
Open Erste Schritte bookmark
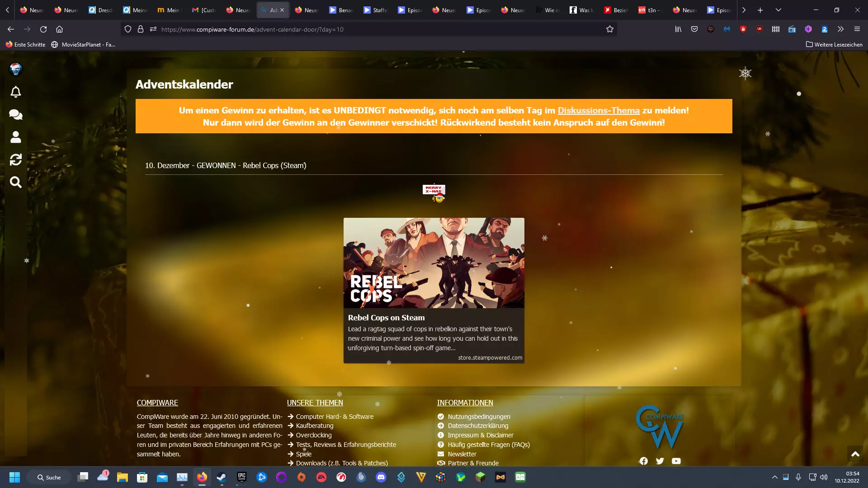25,45
